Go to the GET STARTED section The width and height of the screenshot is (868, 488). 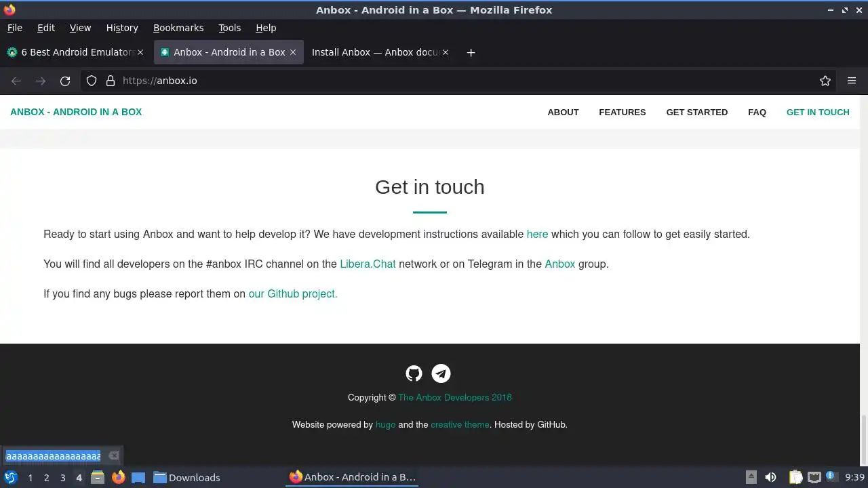[696, 113]
